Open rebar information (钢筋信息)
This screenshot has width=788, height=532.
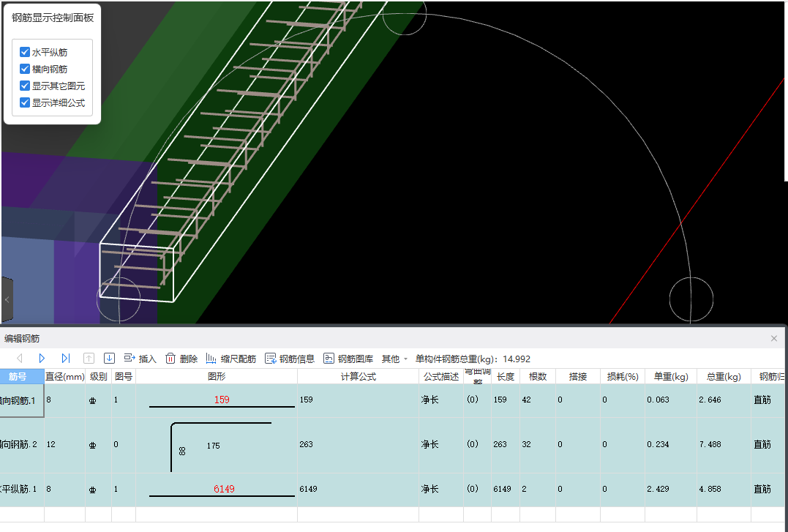290,359
